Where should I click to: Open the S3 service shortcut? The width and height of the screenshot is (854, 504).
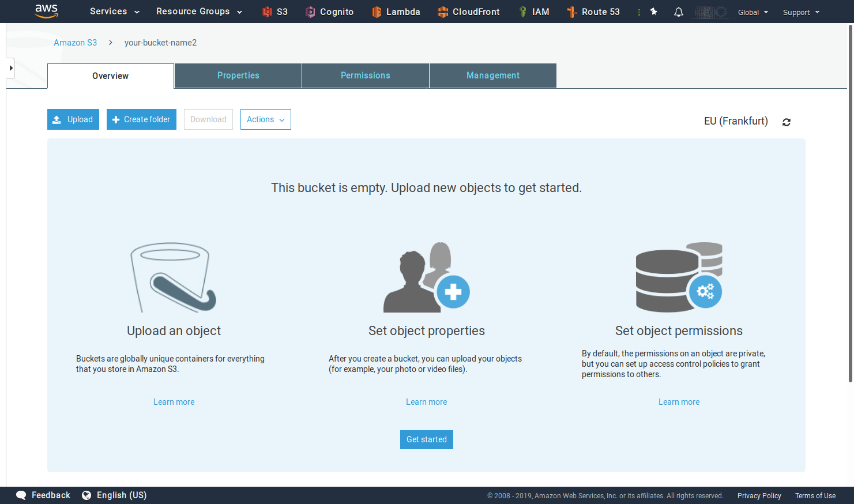pos(274,12)
